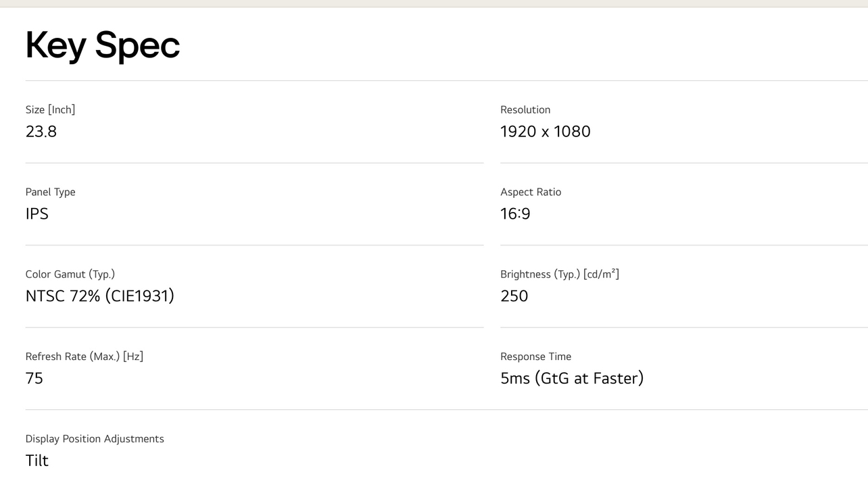This screenshot has height=489, width=868.
Task: Click the Tilt value text
Action: [37, 461]
